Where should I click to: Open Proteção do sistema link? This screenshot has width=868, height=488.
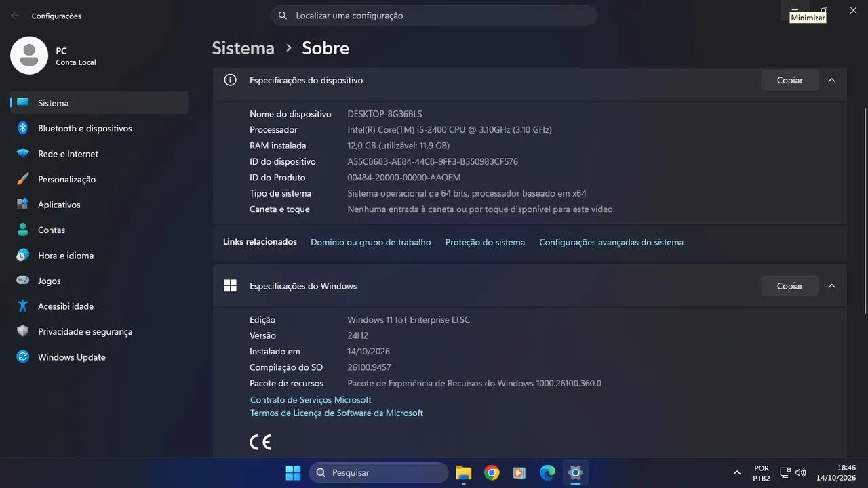[485, 242]
